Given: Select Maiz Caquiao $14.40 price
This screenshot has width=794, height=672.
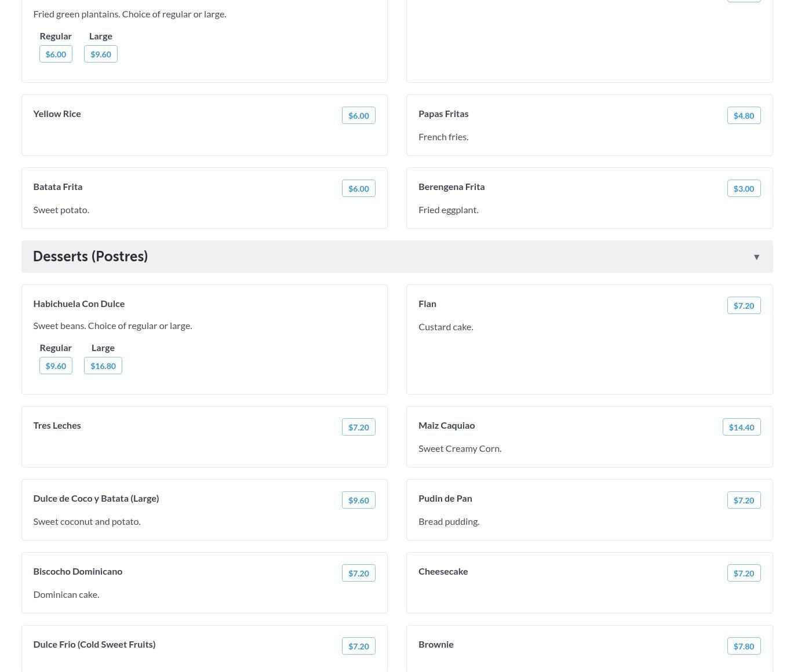Looking at the screenshot, I should (741, 427).
